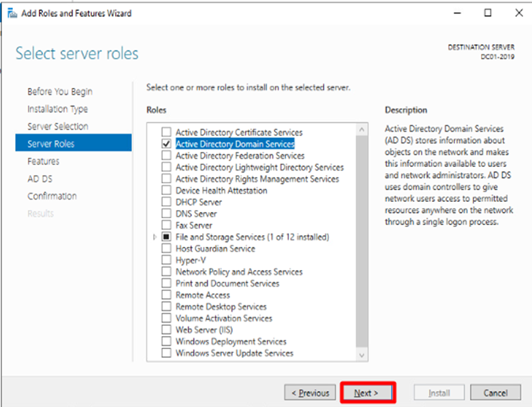Open the Installation Type step
The height and width of the screenshot is (407, 532).
[57, 109]
